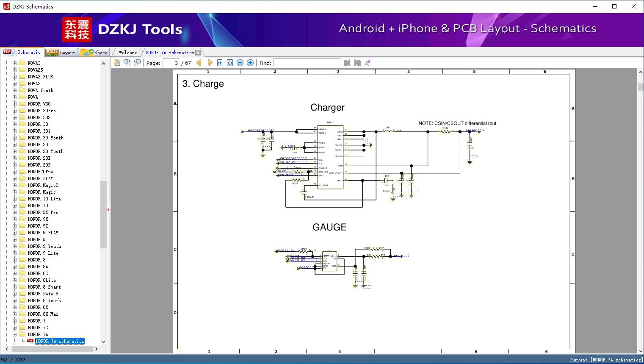
Task: Switch to the Layout tab
Action: pyautogui.click(x=60, y=53)
